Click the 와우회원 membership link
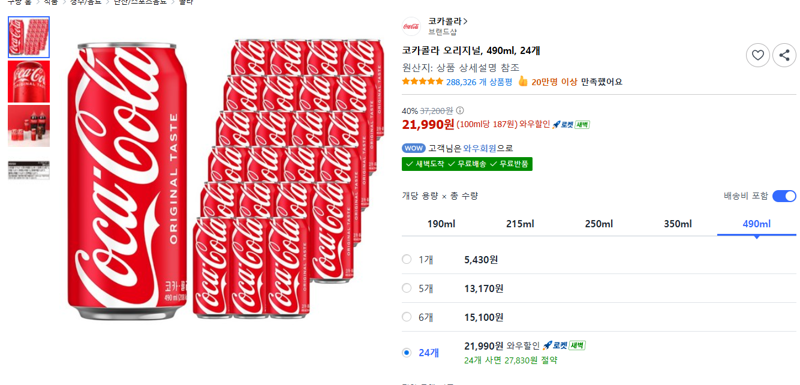 [480, 148]
